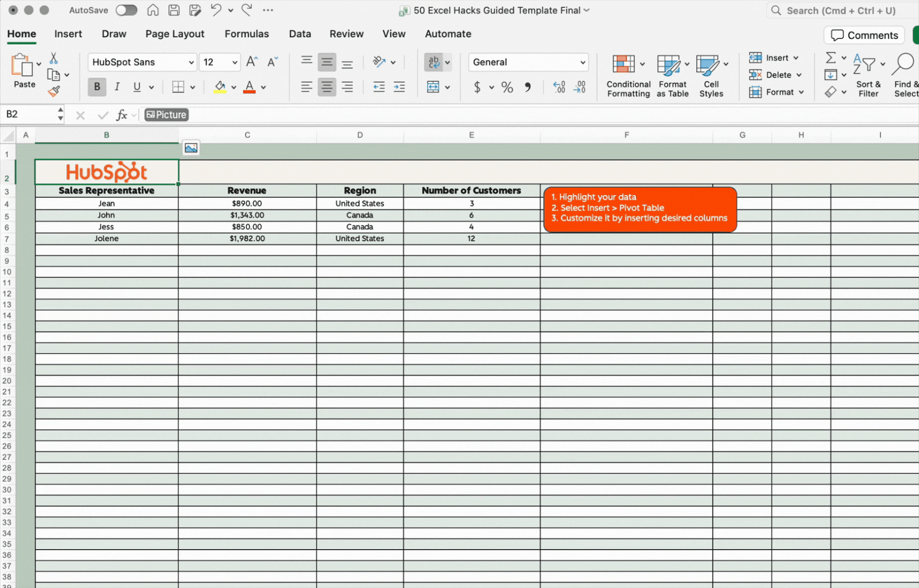Apply percent number format
Screen dimensions: 919x588
point(507,87)
